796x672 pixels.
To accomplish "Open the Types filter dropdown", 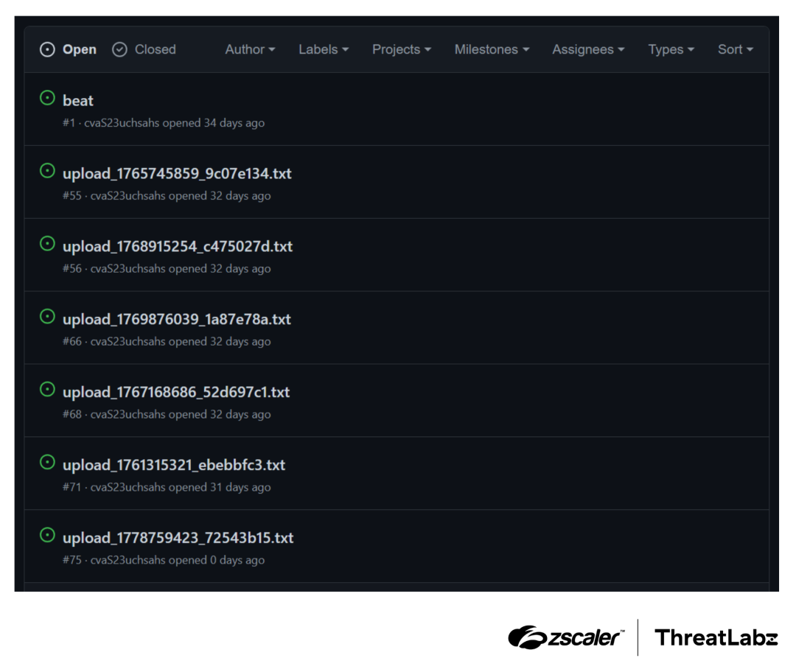I will pyautogui.click(x=671, y=49).
